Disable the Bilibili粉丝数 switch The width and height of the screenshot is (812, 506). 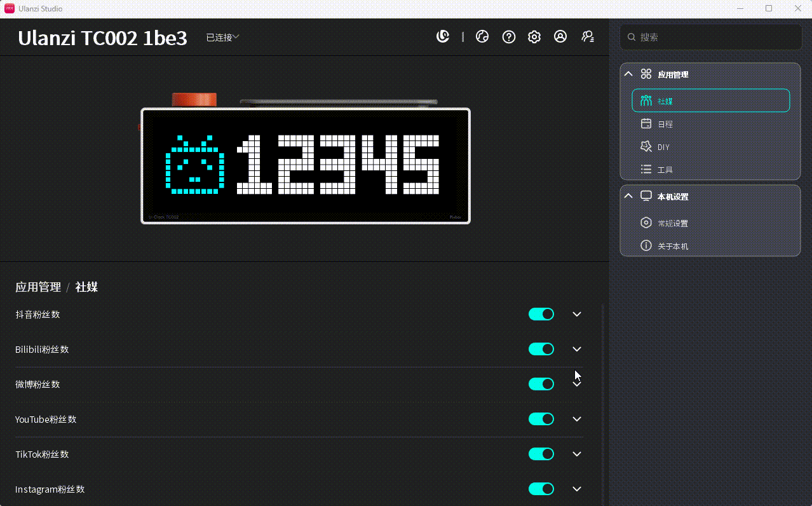point(541,349)
